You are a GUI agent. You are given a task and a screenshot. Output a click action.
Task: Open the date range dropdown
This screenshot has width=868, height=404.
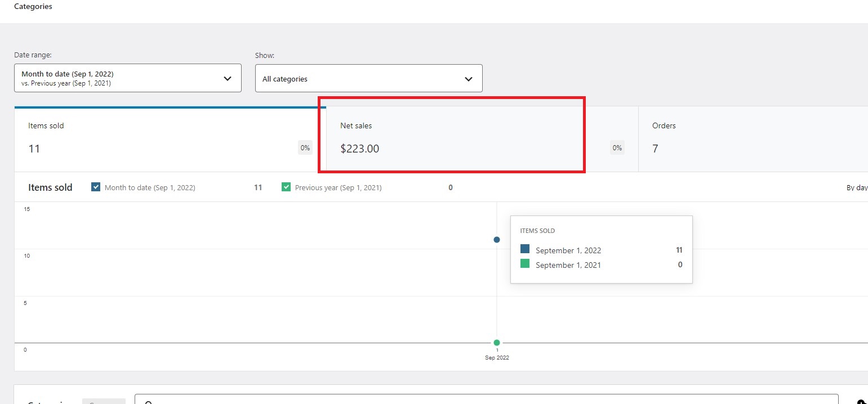point(128,78)
